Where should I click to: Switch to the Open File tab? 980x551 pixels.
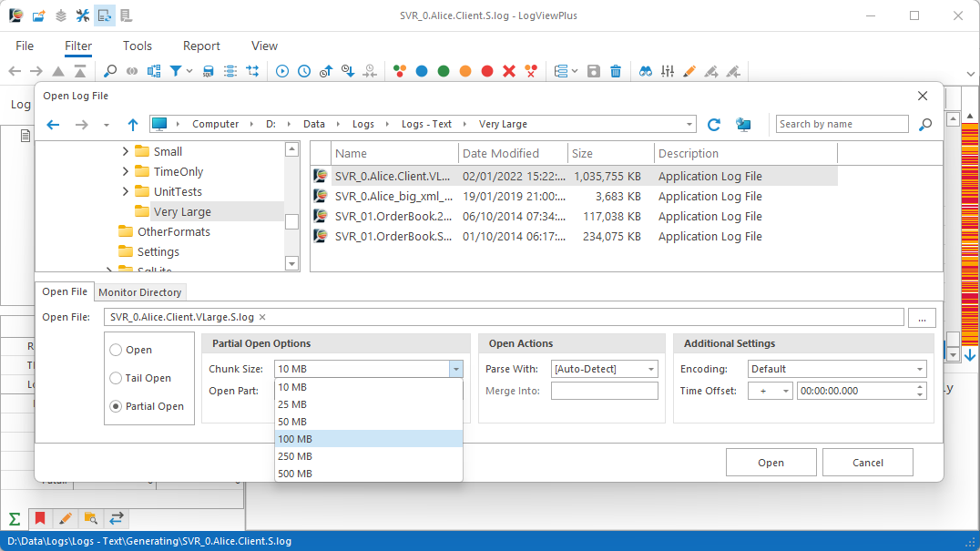click(65, 291)
